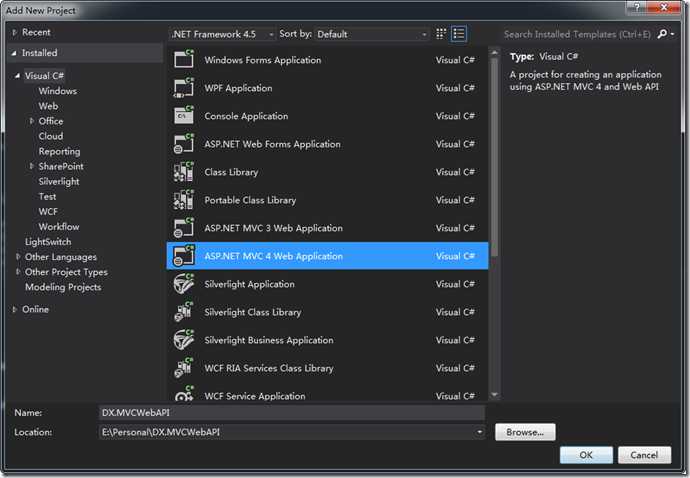This screenshot has width=690, height=478.
Task: Select the 'Silverlight Business Application' name
Action: point(269,340)
